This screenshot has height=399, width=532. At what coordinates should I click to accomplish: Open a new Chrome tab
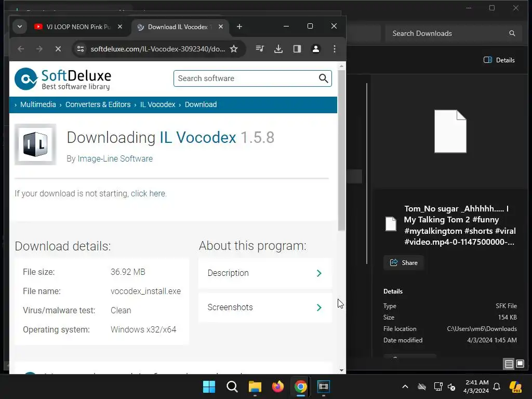239,26
